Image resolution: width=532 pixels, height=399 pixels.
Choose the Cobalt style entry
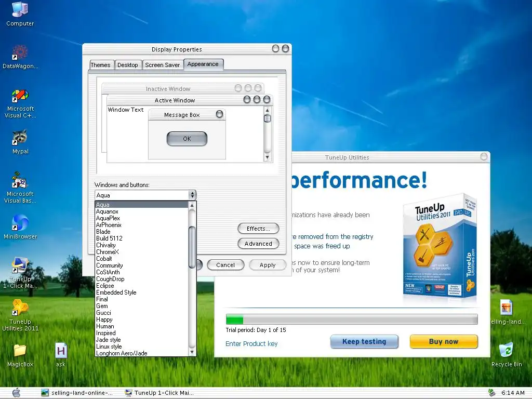pos(141,259)
